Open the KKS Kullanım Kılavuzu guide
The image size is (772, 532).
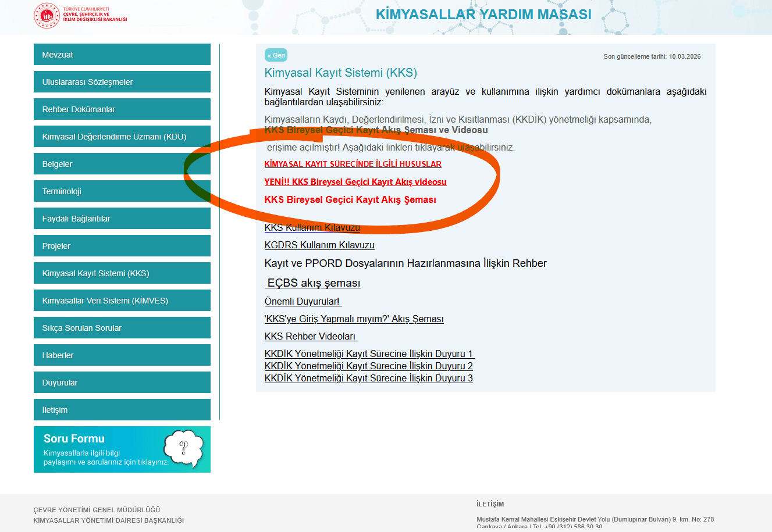[x=312, y=227]
